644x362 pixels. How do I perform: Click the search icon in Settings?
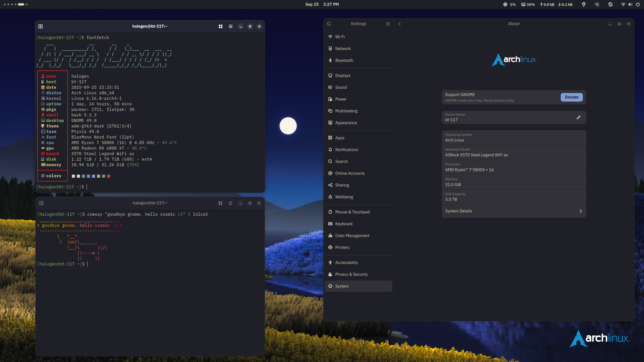pos(329,24)
